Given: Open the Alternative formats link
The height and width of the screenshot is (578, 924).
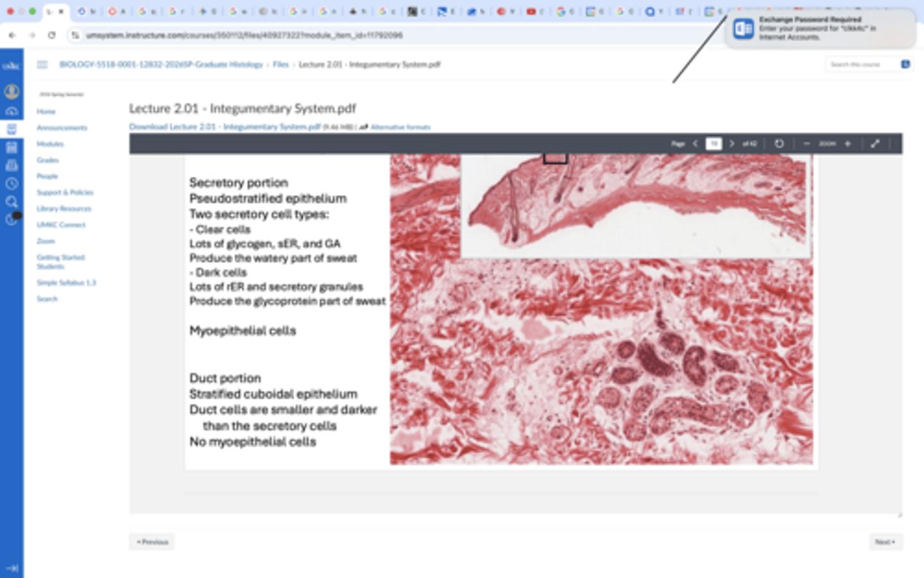Looking at the screenshot, I should click(400, 127).
